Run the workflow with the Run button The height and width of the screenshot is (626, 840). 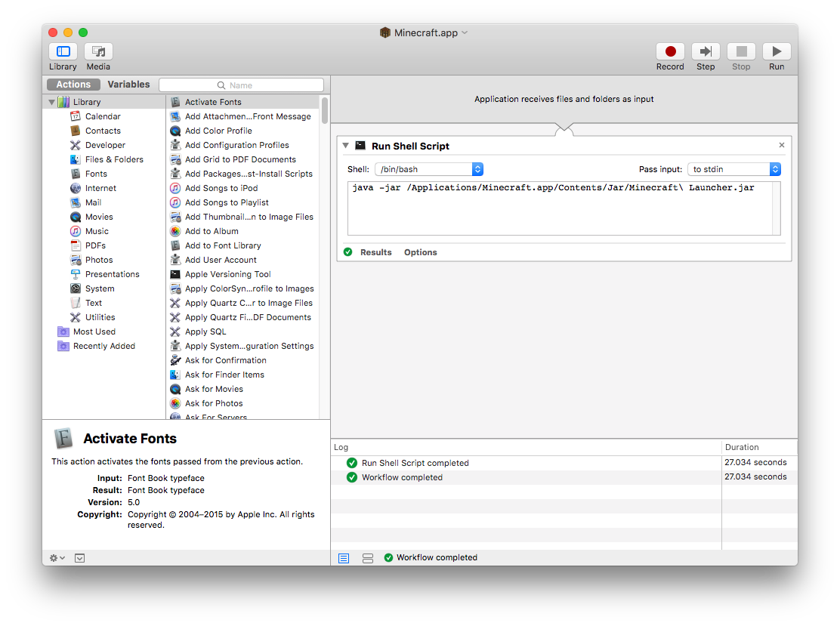777,51
